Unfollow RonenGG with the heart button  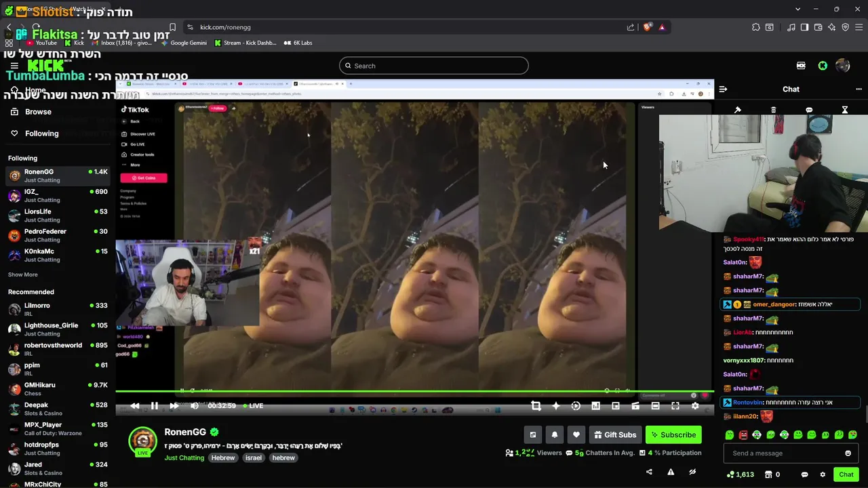(x=576, y=435)
